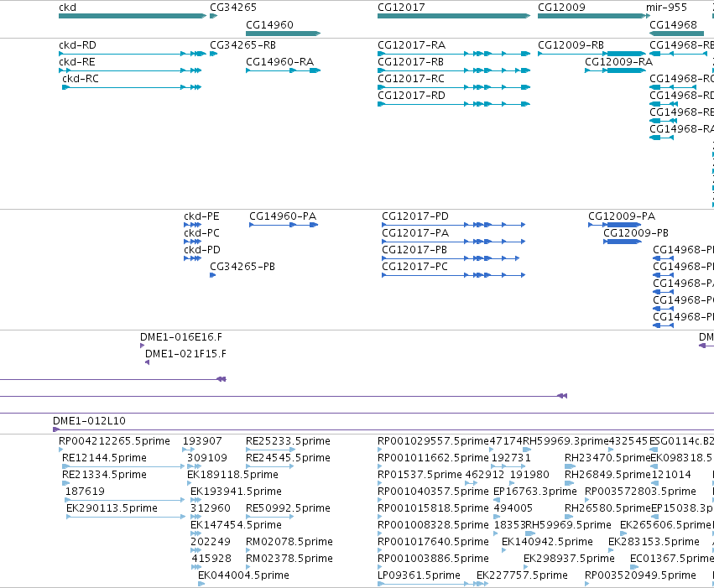Image resolution: width=714 pixels, height=588 pixels.
Task: Select EST LP09361.5prime
Action: tap(419, 575)
